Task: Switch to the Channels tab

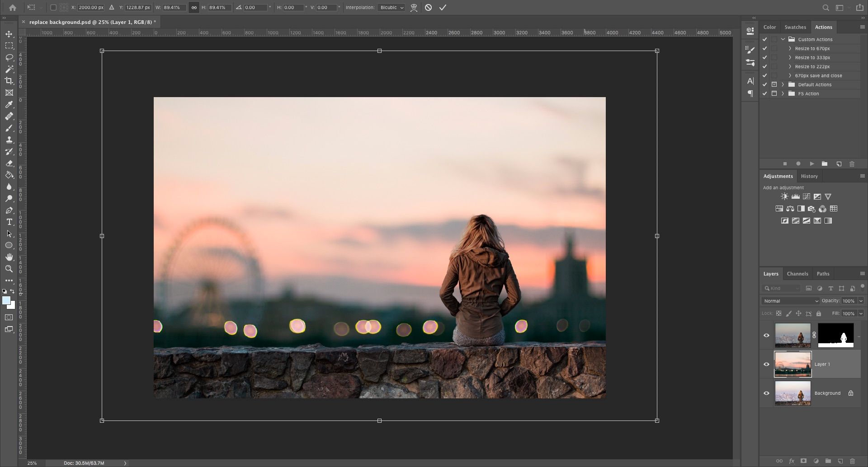Action: 797,274
